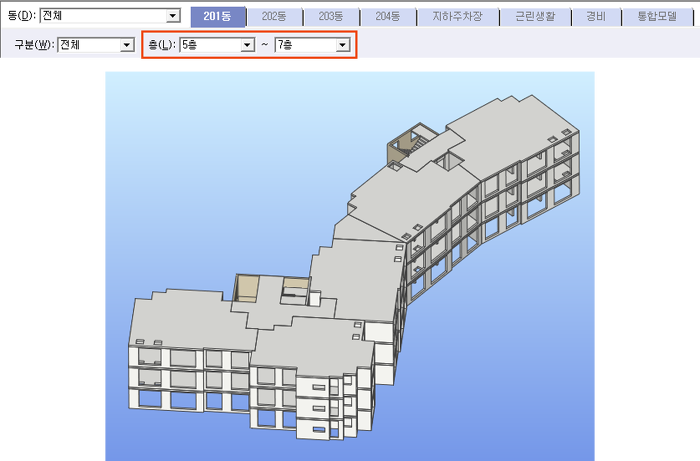700x461 pixels.
Task: Open the 지하주차장 tab
Action: tap(458, 17)
